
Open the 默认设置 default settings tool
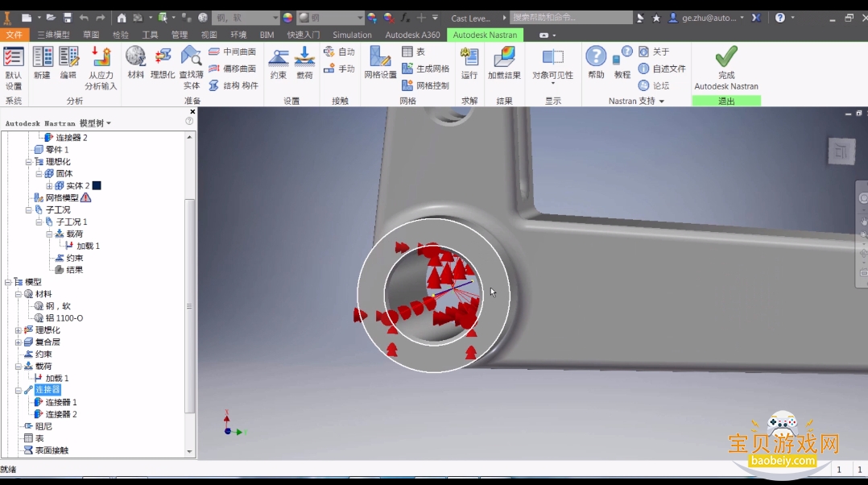(13, 68)
